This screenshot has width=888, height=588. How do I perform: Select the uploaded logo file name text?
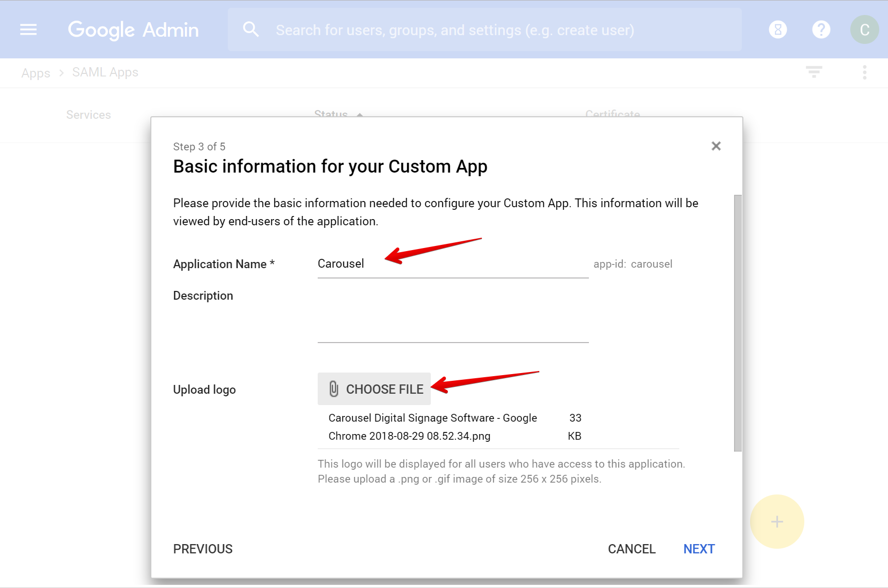433,427
